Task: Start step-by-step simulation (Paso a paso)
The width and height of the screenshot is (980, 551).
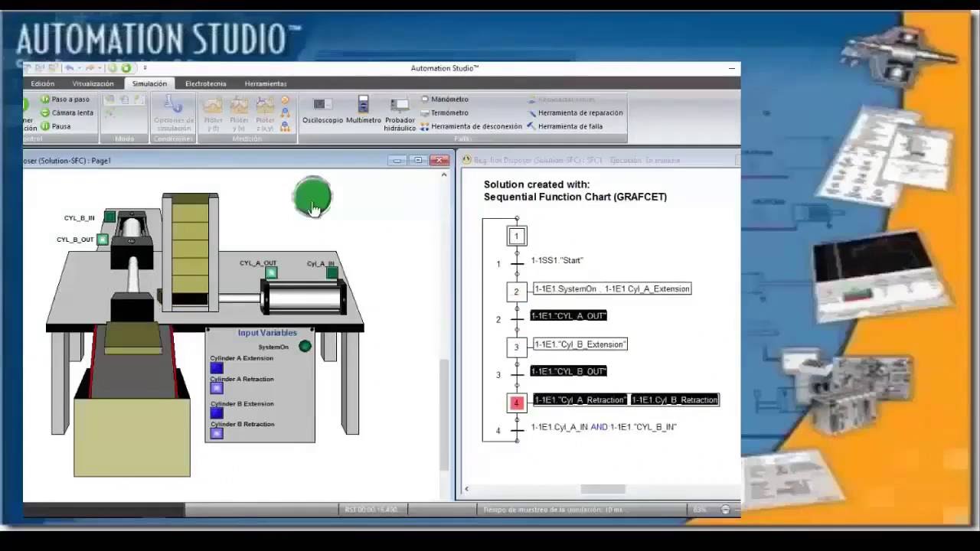Action: point(65,99)
